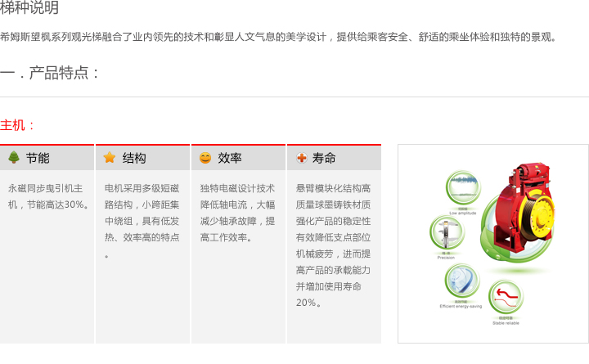
Task: Click the green tree icon beside 节能
Action: tap(14, 158)
